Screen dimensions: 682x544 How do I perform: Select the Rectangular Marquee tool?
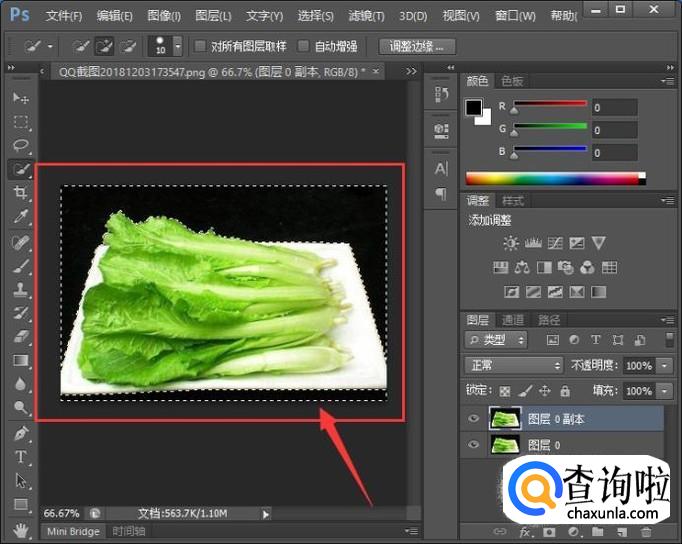click(20, 122)
